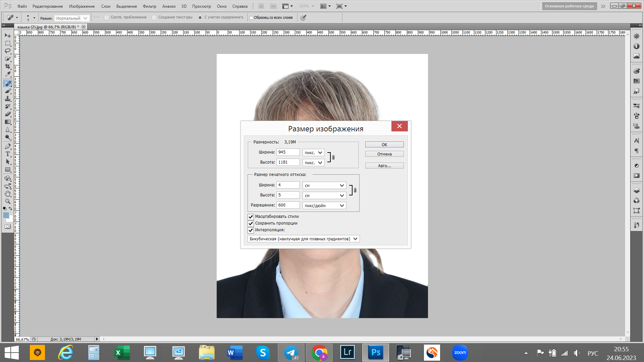Open Lightroom from the taskbar

347,352
